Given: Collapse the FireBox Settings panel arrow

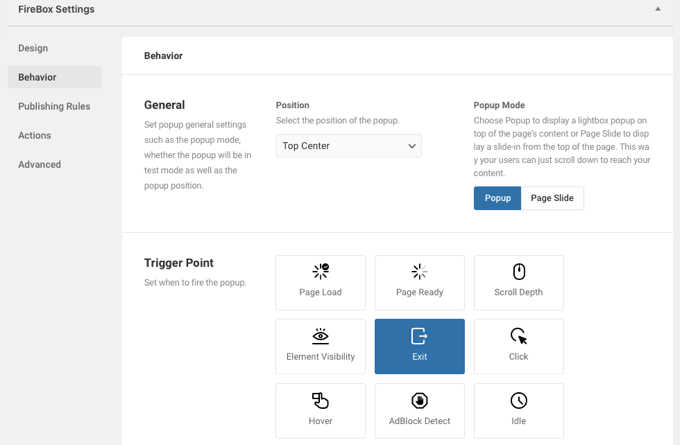Looking at the screenshot, I should 658,9.
